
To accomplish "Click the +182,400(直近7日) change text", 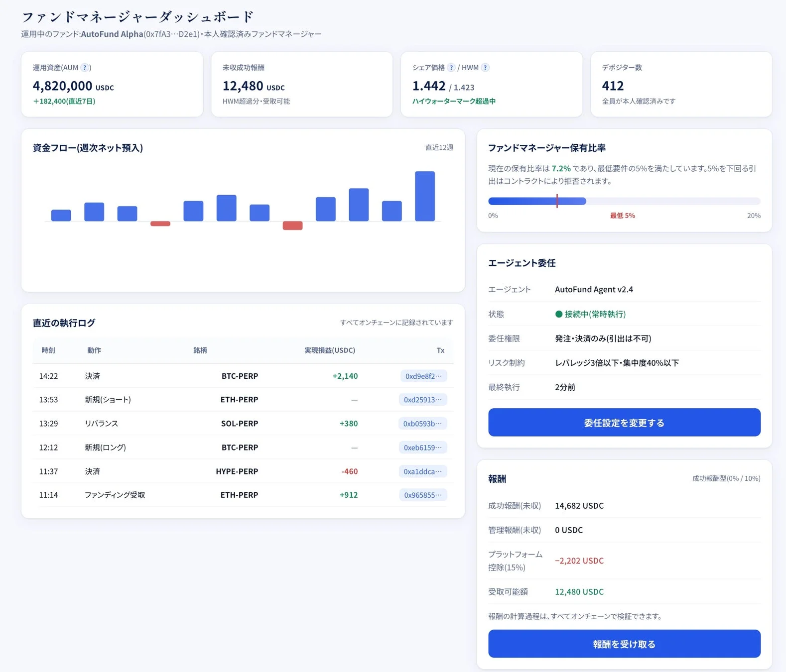I will 64,101.
